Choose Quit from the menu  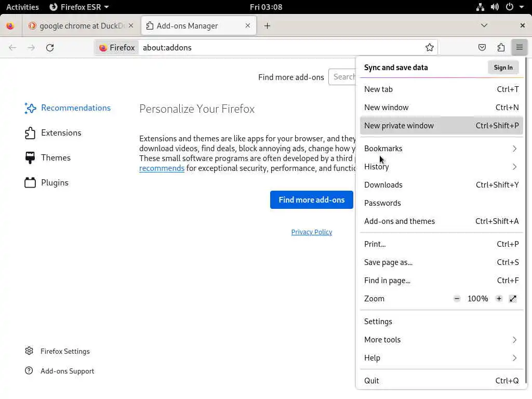442,381
